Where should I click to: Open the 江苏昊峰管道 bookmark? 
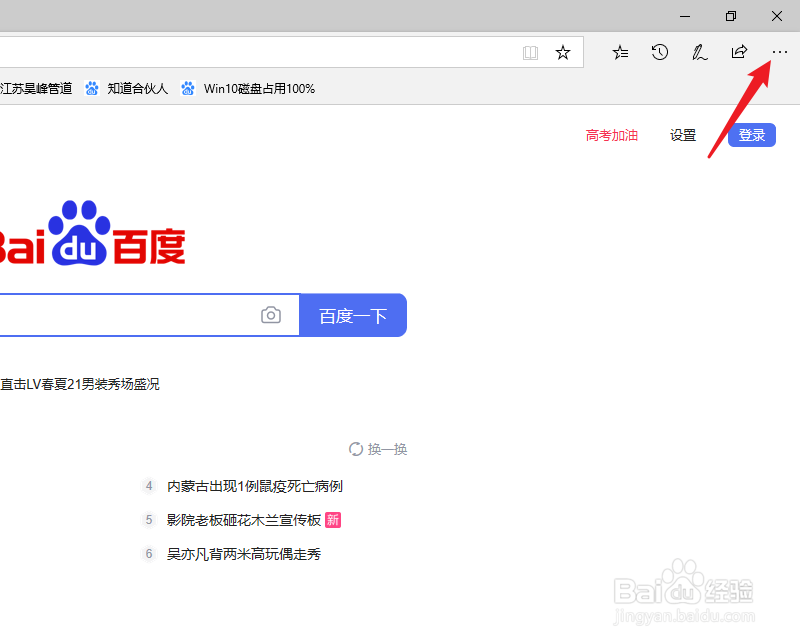point(36,88)
